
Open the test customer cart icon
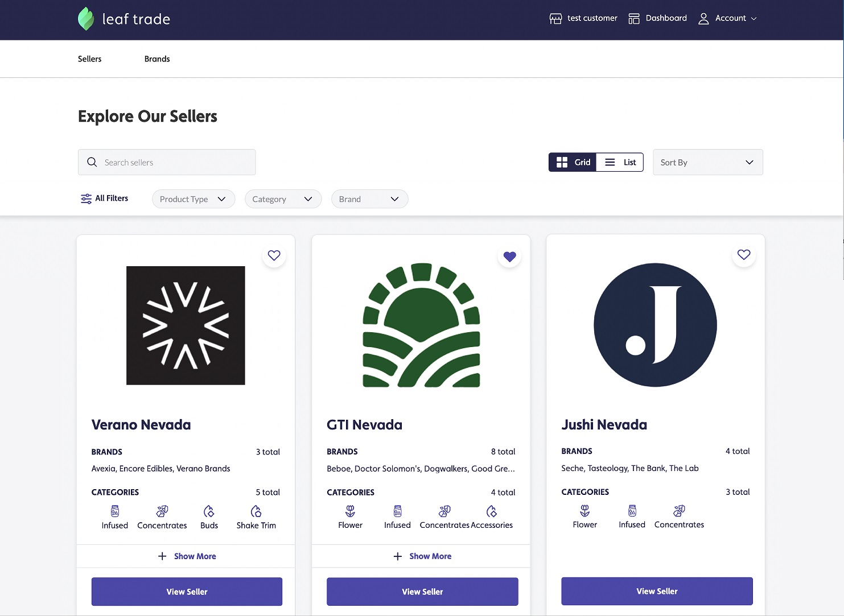[555, 18]
